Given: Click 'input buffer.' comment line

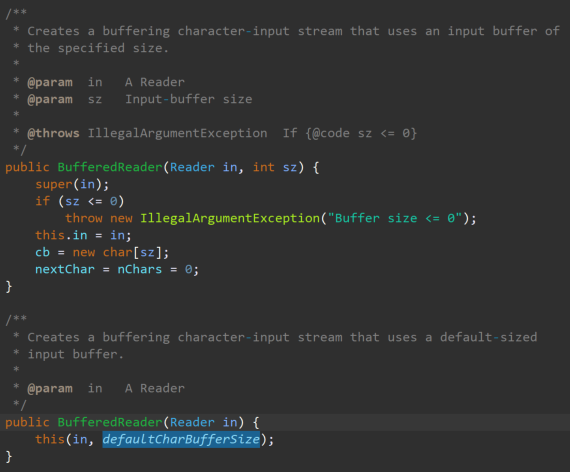Looking at the screenshot, I should 76,354.
